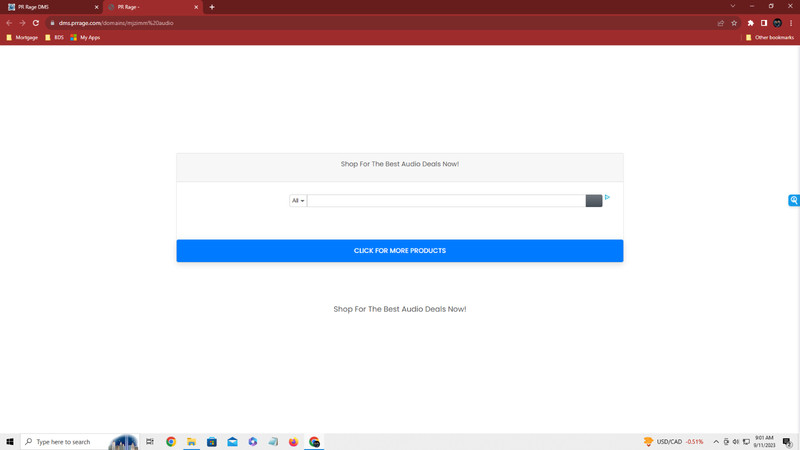Click the blue magnifier widget at right edge
The width and height of the screenshot is (800, 450).
pos(794,200)
